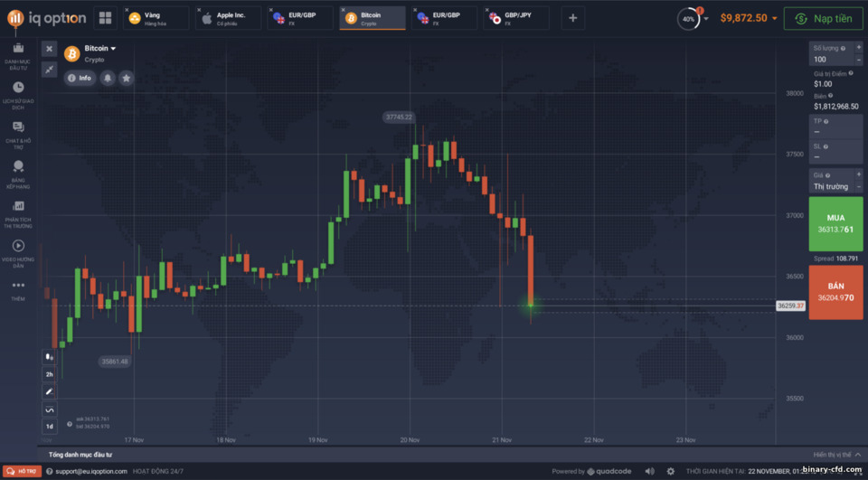Image resolution: width=868 pixels, height=480 pixels.
Task: Open indicators wave icon
Action: coord(49,409)
